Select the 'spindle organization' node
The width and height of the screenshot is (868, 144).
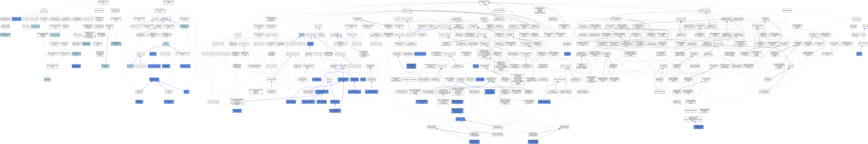[272, 66]
